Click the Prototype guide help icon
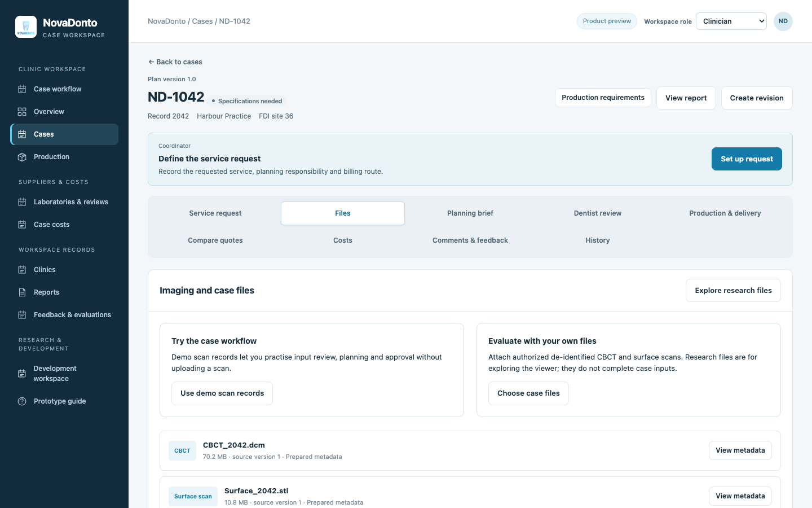The width and height of the screenshot is (812, 508). 22,401
